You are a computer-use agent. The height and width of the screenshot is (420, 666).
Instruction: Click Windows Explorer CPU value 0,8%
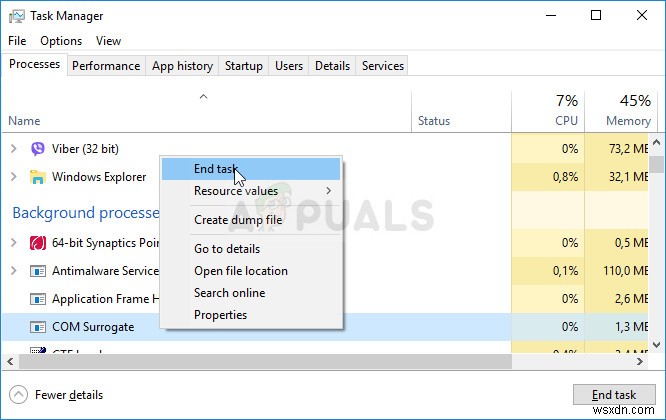(565, 177)
